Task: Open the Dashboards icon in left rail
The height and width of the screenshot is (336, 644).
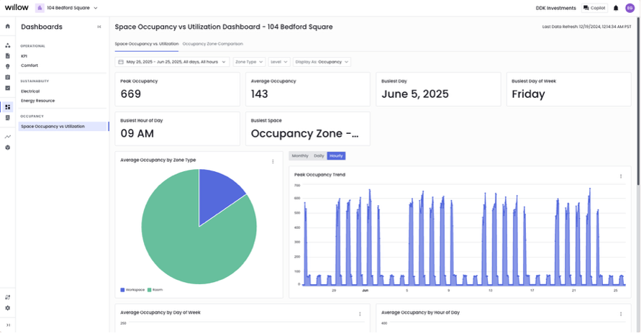Action: pos(8,107)
